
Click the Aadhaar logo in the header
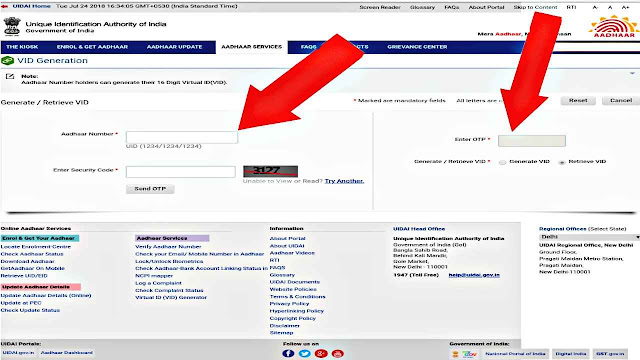[x=613, y=27]
